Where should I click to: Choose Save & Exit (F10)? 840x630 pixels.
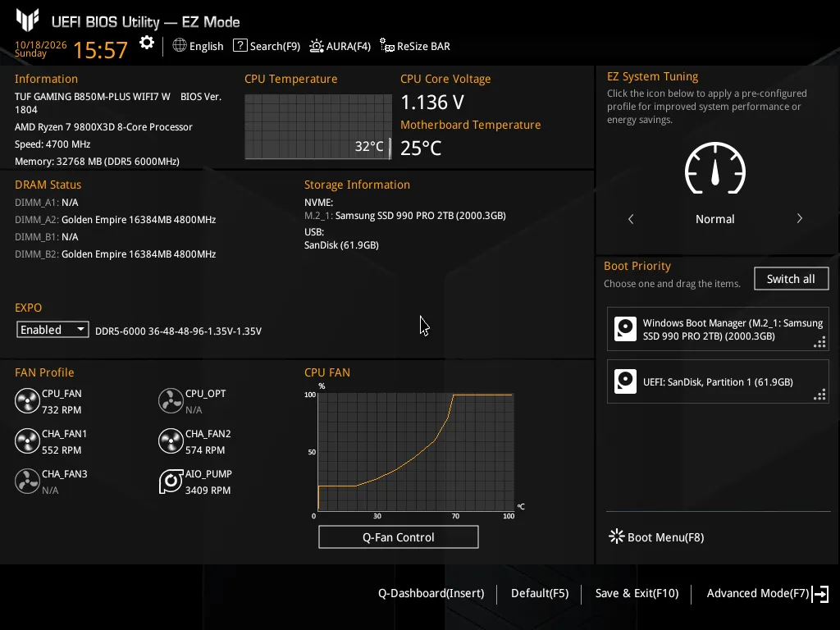coord(637,593)
